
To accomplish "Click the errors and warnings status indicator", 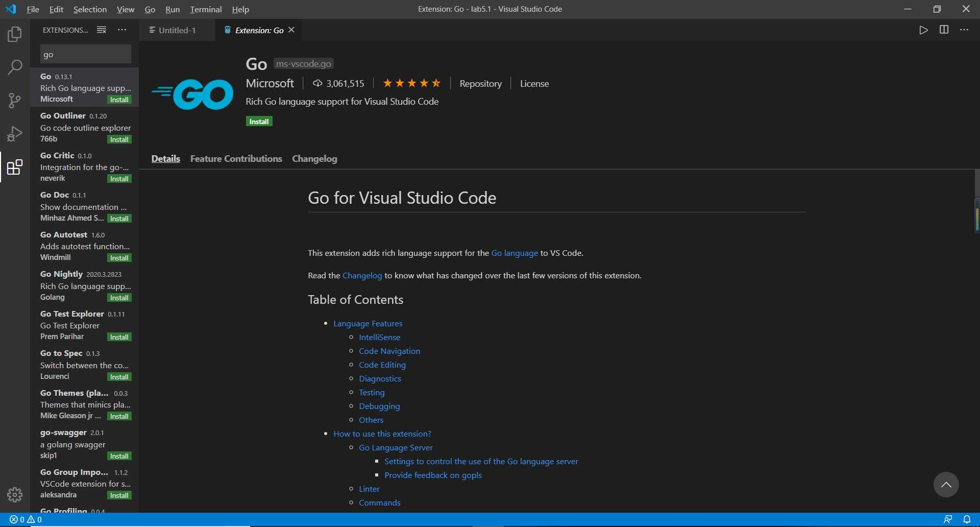I will (26, 519).
